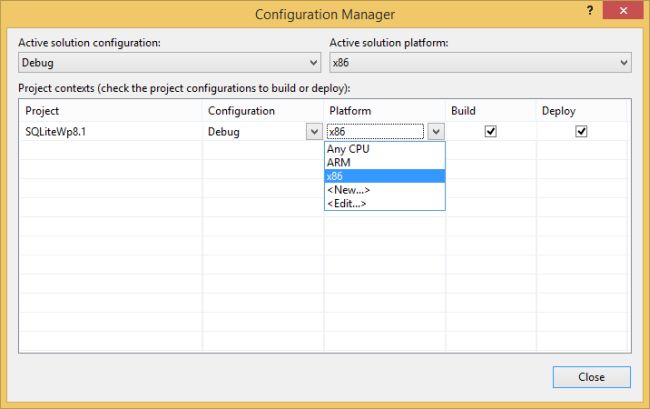The width and height of the screenshot is (650, 409).
Task: Click the Platform combo box arrow
Action: [x=436, y=131]
